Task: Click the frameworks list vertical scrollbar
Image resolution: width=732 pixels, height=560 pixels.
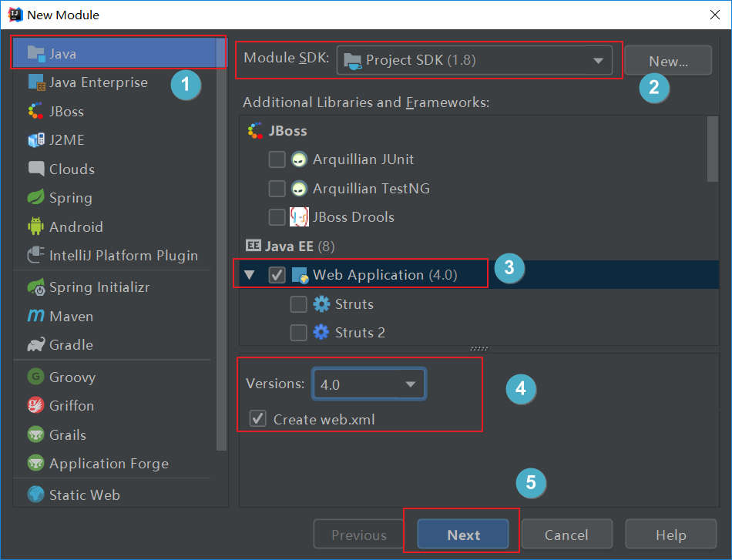Action: click(x=713, y=149)
